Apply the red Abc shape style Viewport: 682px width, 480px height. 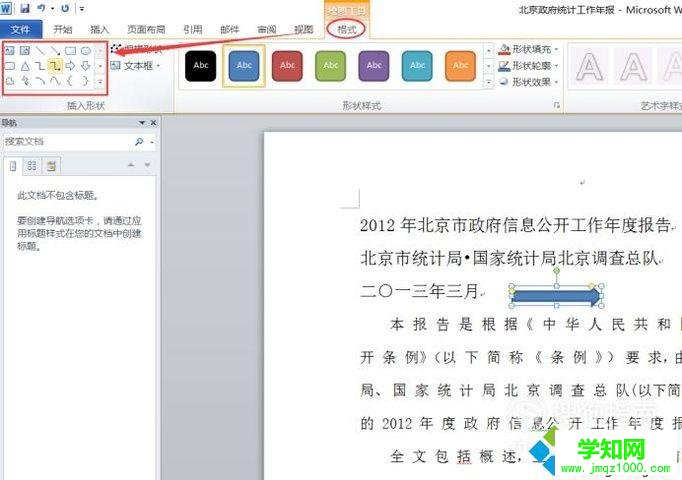pos(288,66)
